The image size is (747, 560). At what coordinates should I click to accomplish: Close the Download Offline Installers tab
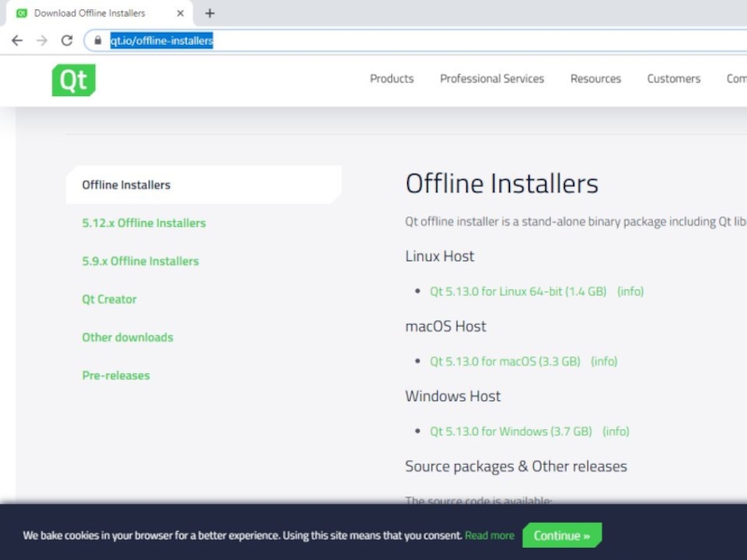(x=180, y=13)
